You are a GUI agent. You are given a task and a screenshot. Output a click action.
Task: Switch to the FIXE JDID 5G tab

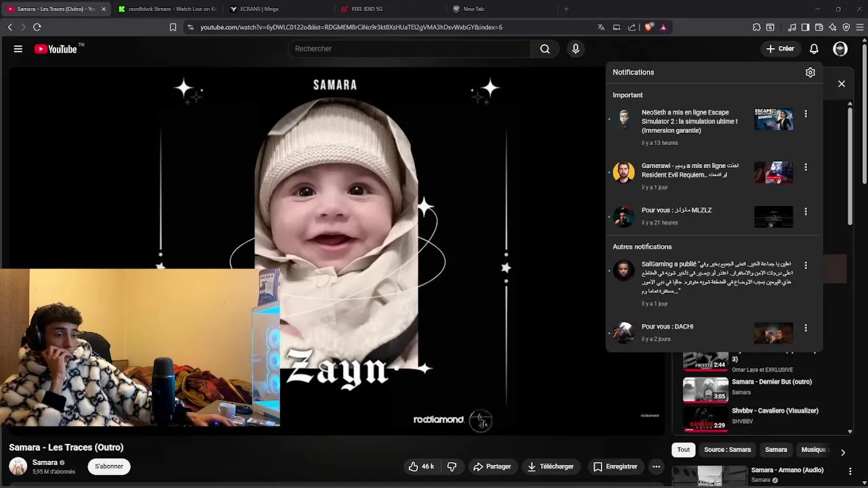tap(389, 9)
